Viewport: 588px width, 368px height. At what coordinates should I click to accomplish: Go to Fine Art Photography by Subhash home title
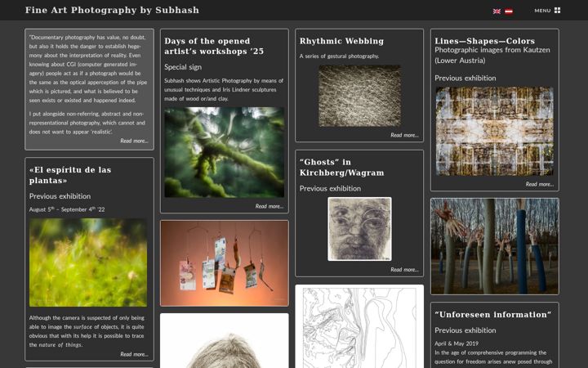pos(112,10)
